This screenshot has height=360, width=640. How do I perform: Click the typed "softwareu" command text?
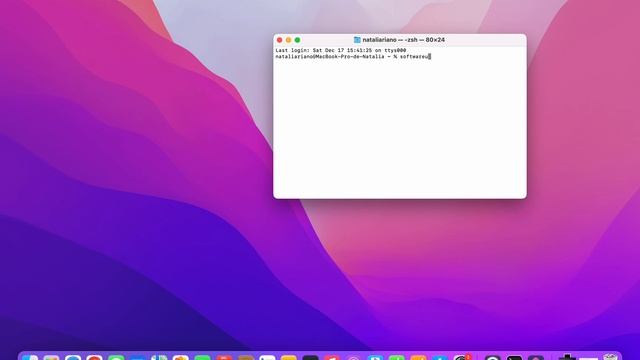(414, 57)
